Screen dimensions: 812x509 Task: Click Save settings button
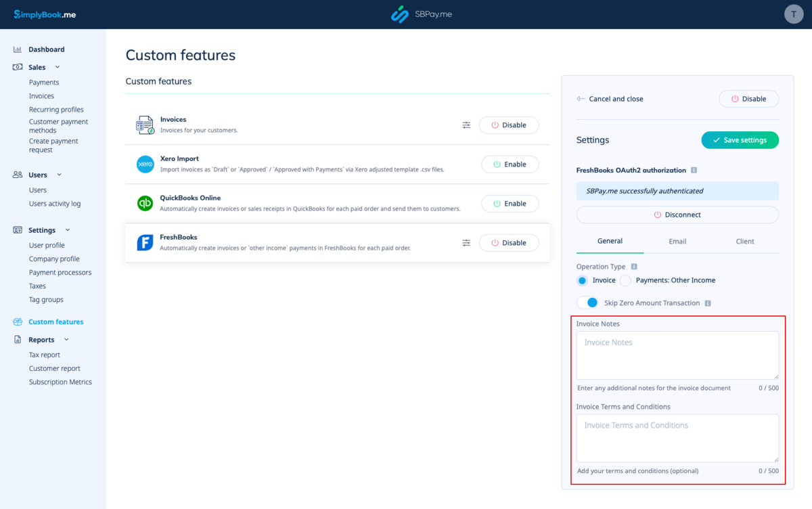tap(740, 140)
